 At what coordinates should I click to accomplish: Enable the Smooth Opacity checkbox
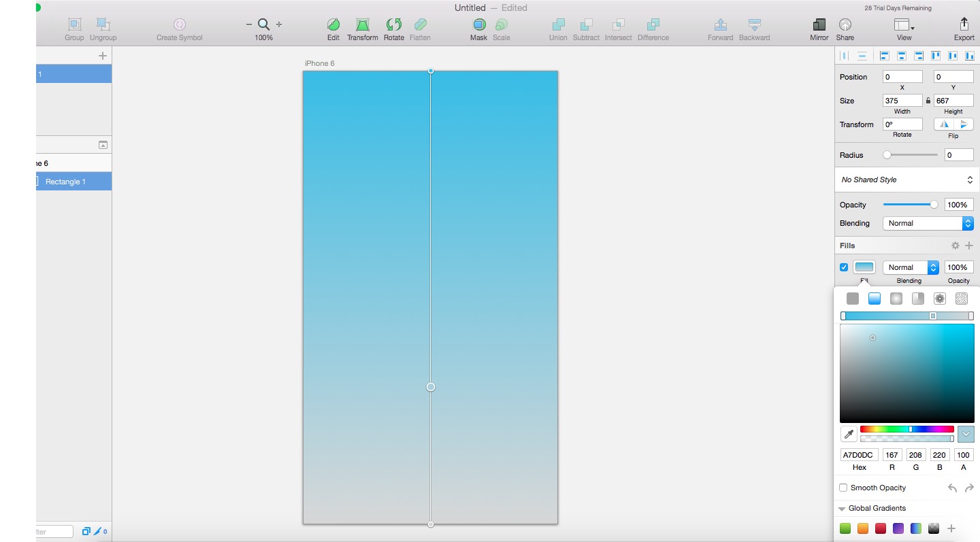(x=843, y=488)
